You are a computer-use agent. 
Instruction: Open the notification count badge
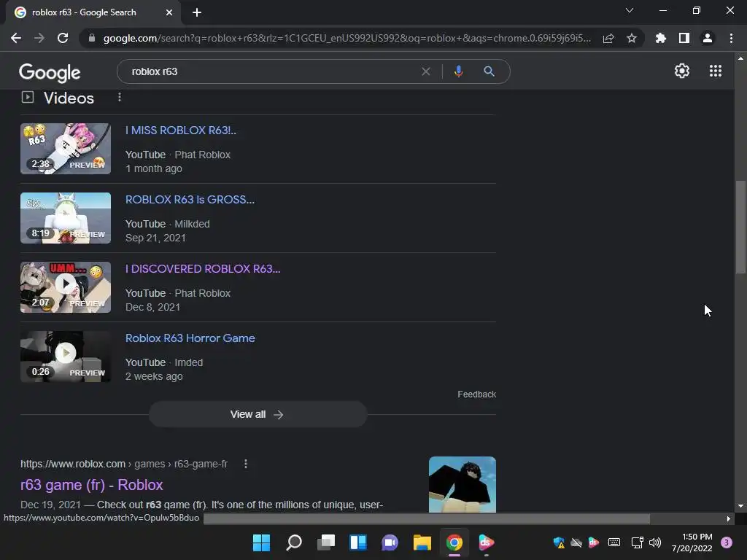727,542
